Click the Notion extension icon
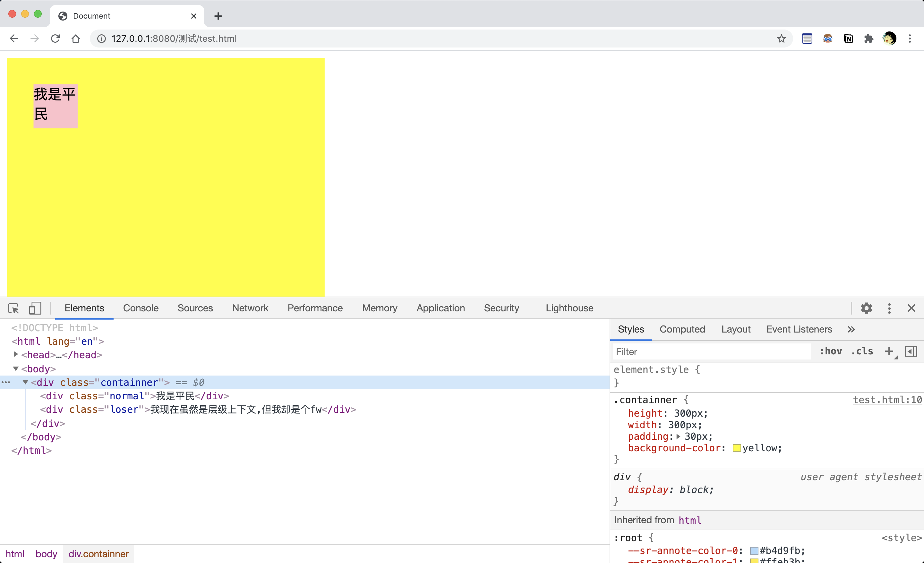Viewport: 924px width, 563px height. pos(848,39)
